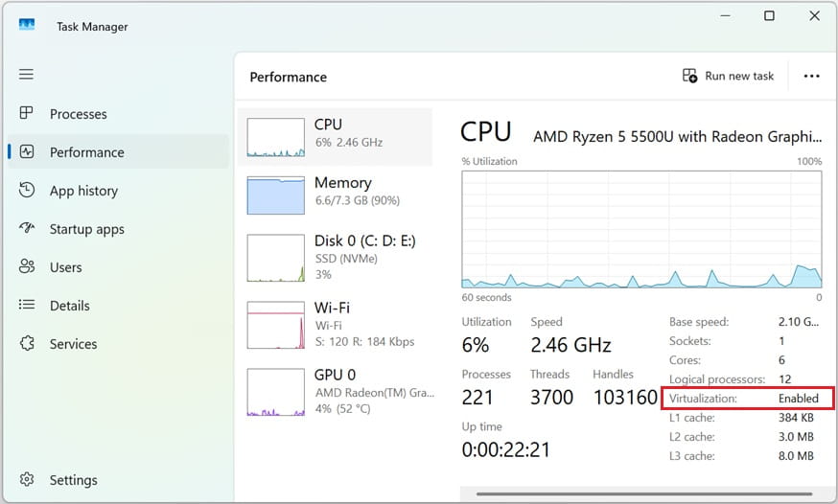Select GPU 0 usage graph thumbnail
Image resolution: width=838 pixels, height=504 pixels.
(276, 392)
